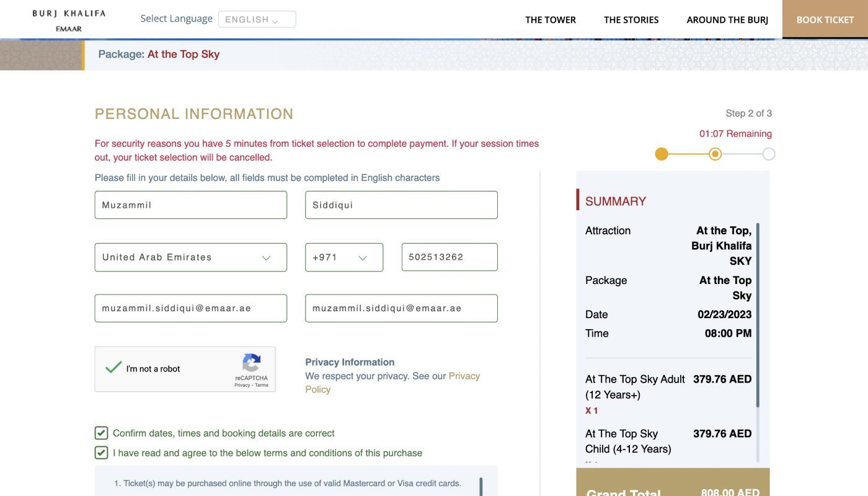
Task: Click the Summary panel scrollbar
Action: 758,315
